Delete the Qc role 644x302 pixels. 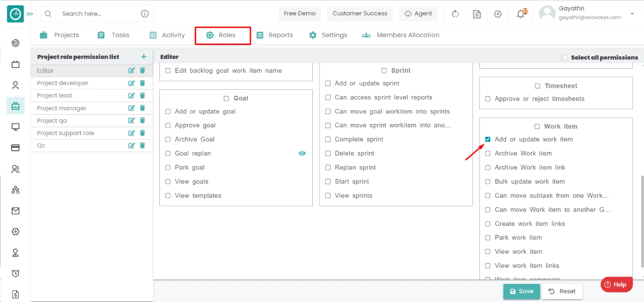coord(142,145)
